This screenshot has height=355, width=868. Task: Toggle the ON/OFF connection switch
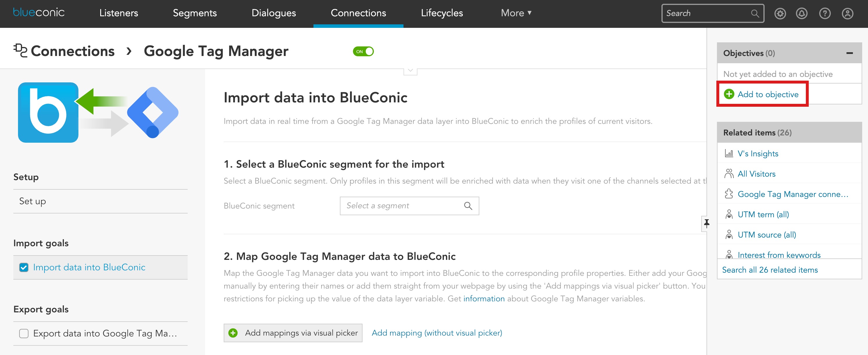pos(364,51)
